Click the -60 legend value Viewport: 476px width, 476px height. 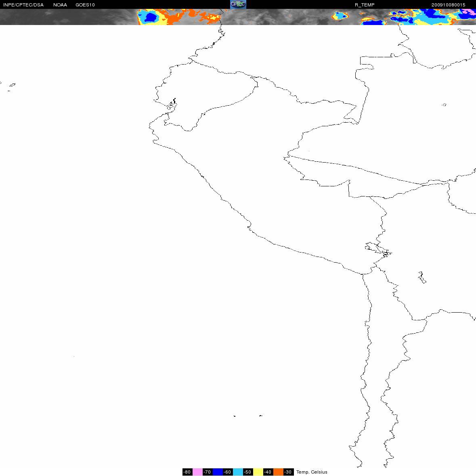point(228,472)
